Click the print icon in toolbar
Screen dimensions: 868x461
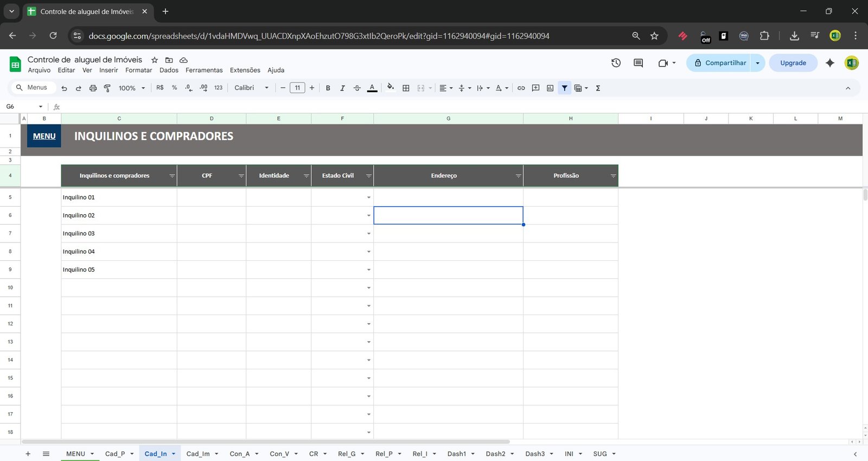pos(93,88)
